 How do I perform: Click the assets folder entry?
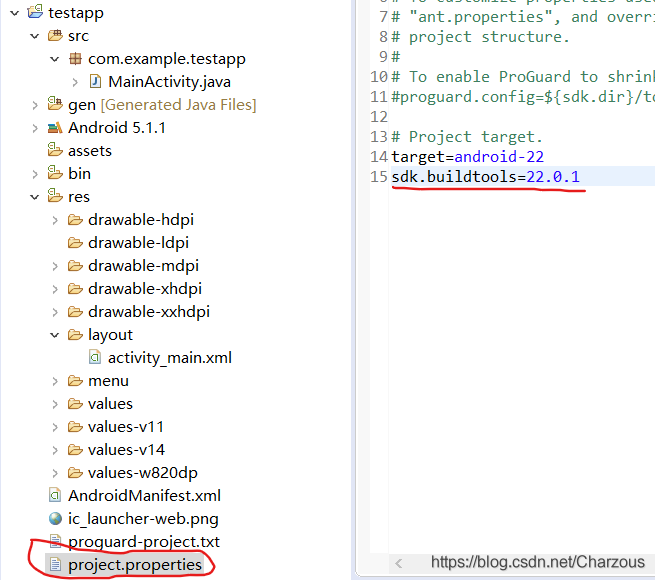80,150
